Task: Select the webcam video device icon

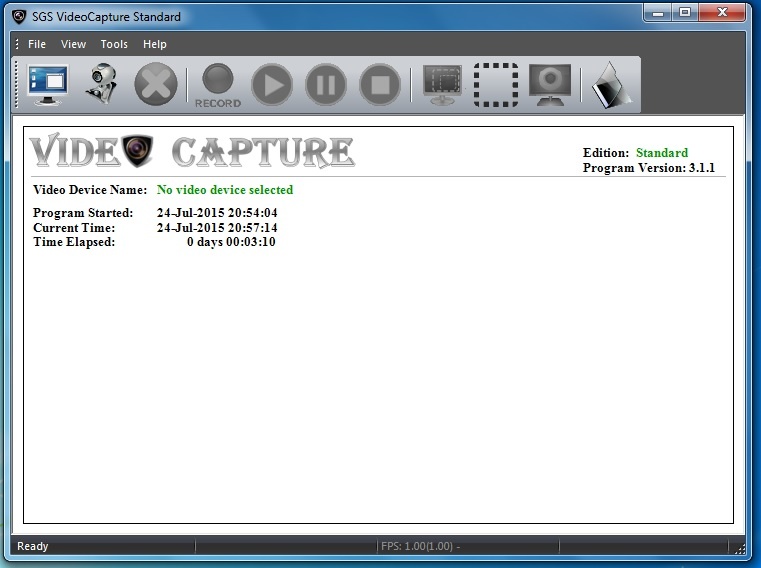Action: pyautogui.click(x=102, y=84)
